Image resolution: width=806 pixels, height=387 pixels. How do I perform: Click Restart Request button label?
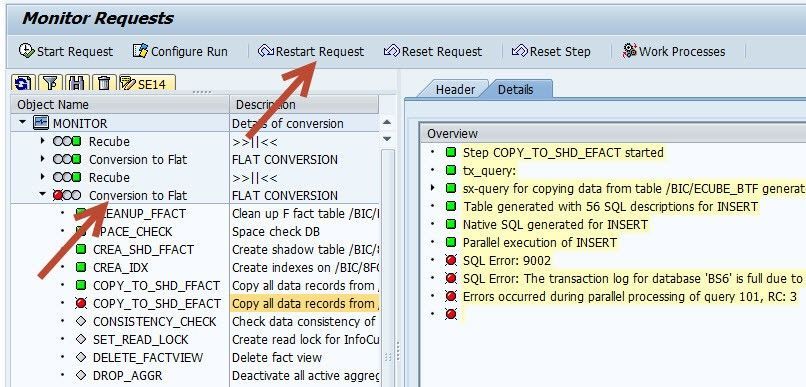(x=320, y=51)
